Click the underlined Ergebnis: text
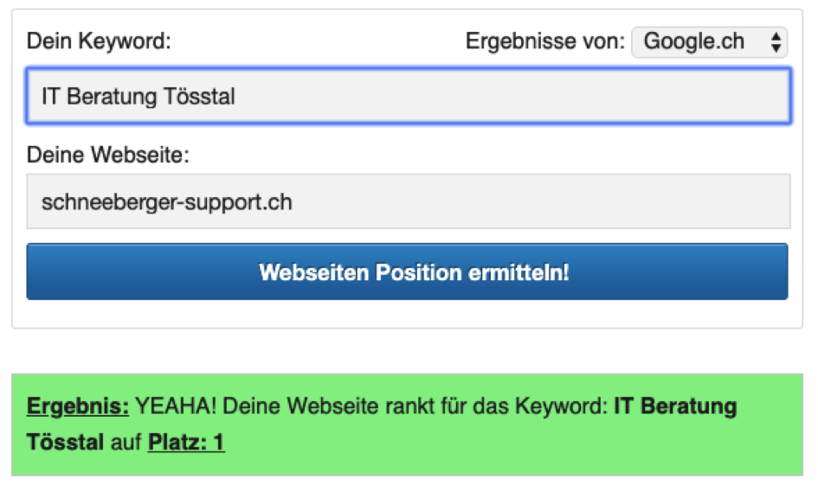Screen dimensions: 818x504 pyautogui.click(x=78, y=407)
